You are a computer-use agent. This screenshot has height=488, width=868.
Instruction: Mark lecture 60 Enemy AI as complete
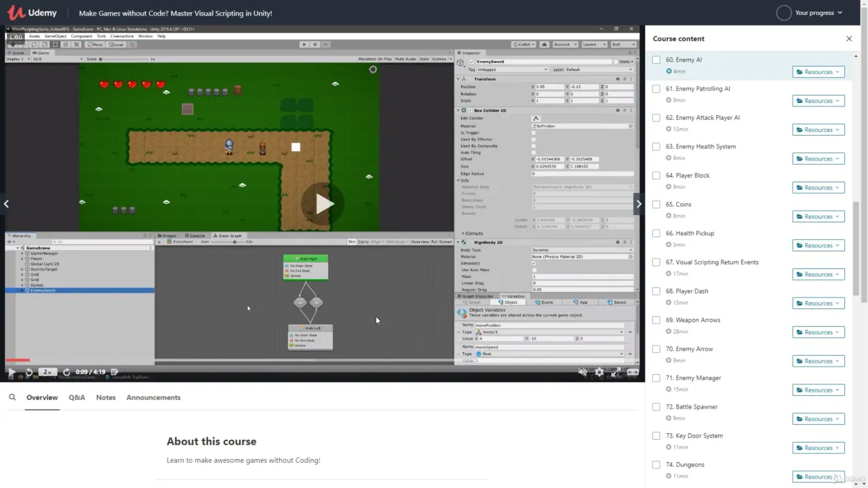[x=656, y=60]
